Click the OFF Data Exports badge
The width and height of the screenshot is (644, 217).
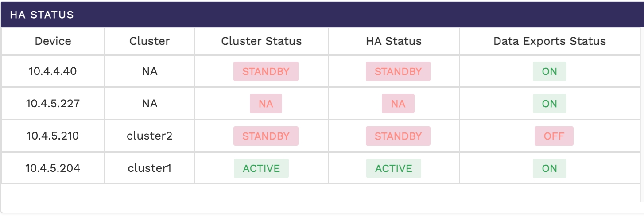point(554,136)
